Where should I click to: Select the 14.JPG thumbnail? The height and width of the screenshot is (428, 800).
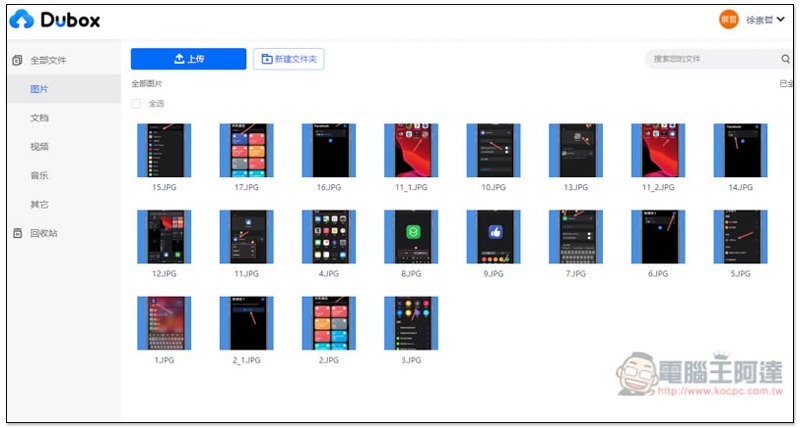click(x=739, y=150)
